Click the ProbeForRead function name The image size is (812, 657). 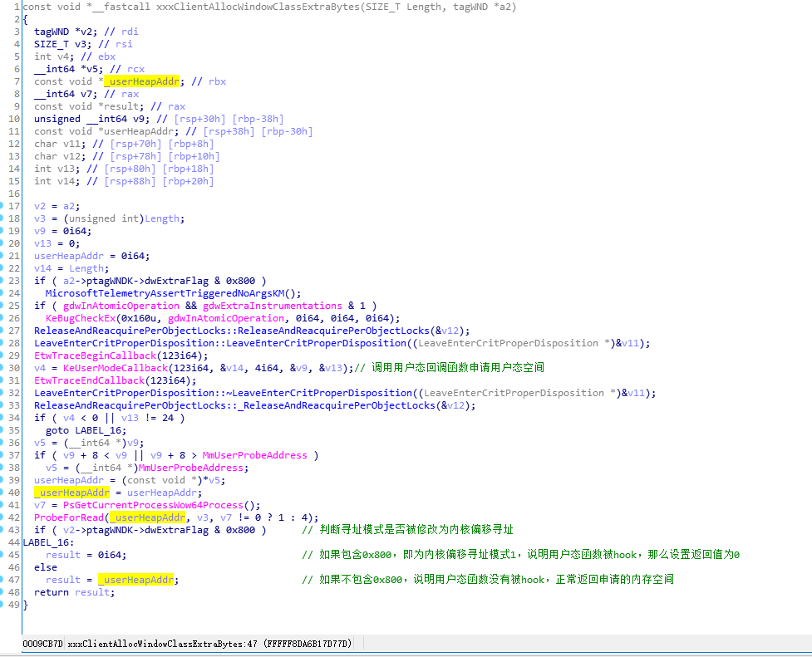coord(69,517)
